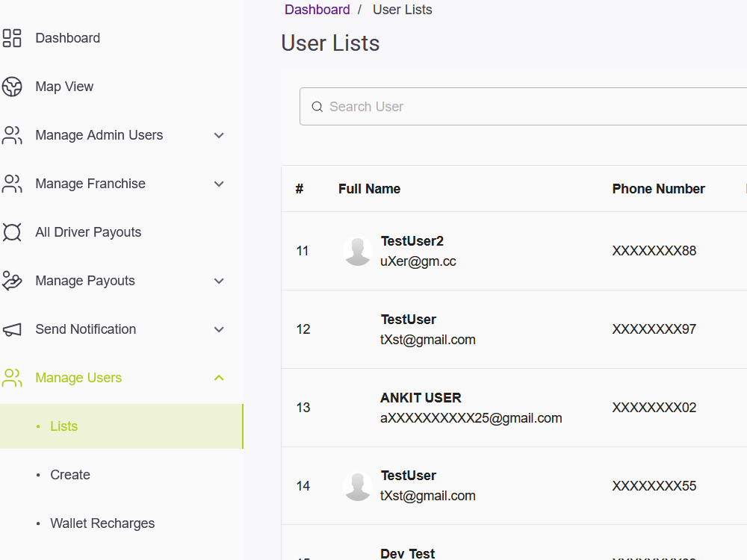
Task: Click the Dev Test user name
Action: [x=407, y=554]
